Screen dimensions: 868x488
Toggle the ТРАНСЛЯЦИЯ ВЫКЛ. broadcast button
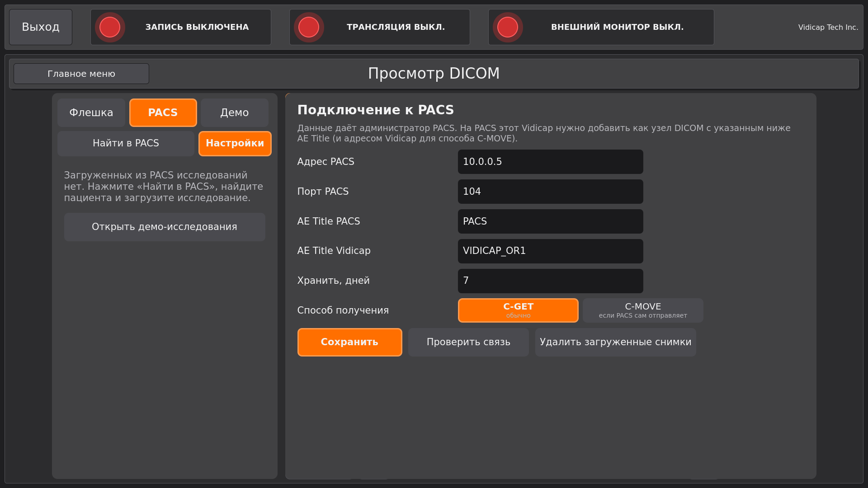(x=380, y=27)
